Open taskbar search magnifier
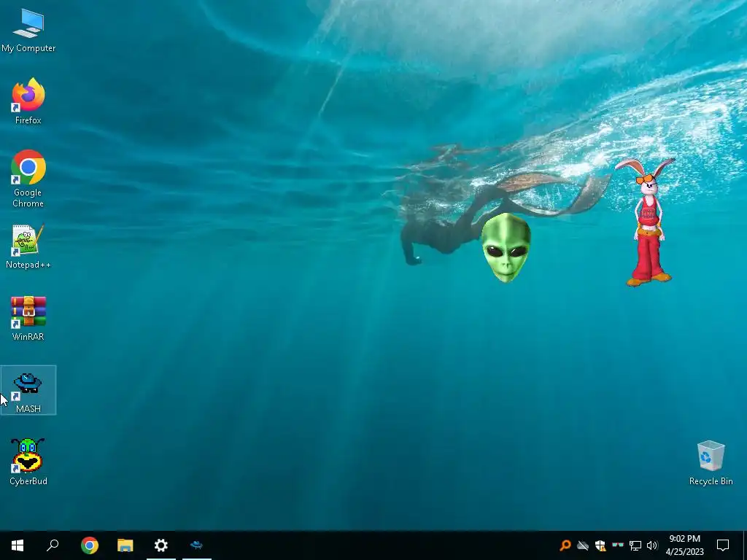Viewport: 747px width, 560px height. click(53, 545)
